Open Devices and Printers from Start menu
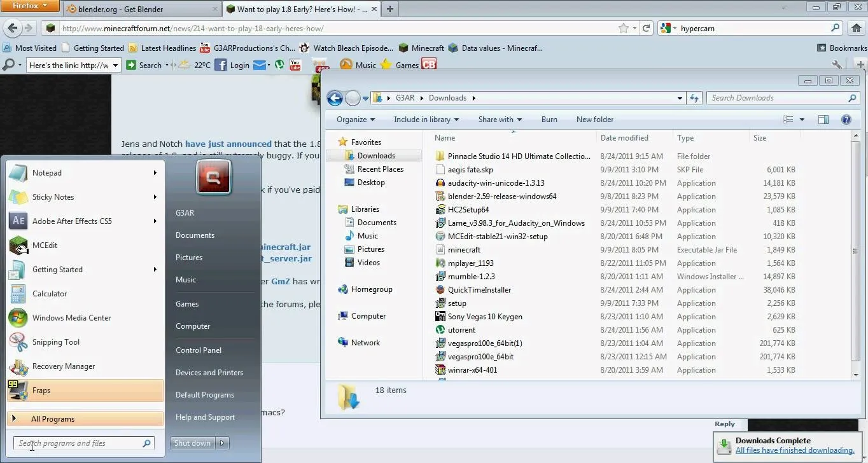 pos(209,373)
